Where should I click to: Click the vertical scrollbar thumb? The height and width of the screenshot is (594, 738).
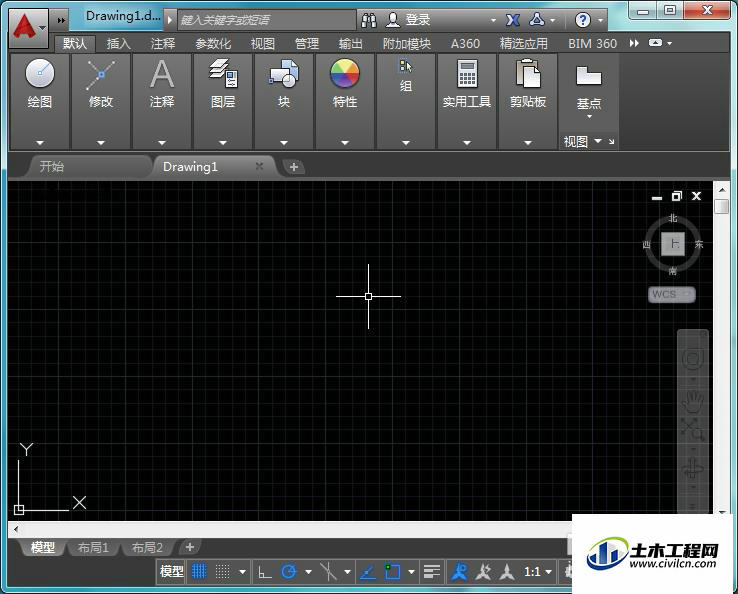[x=722, y=206]
